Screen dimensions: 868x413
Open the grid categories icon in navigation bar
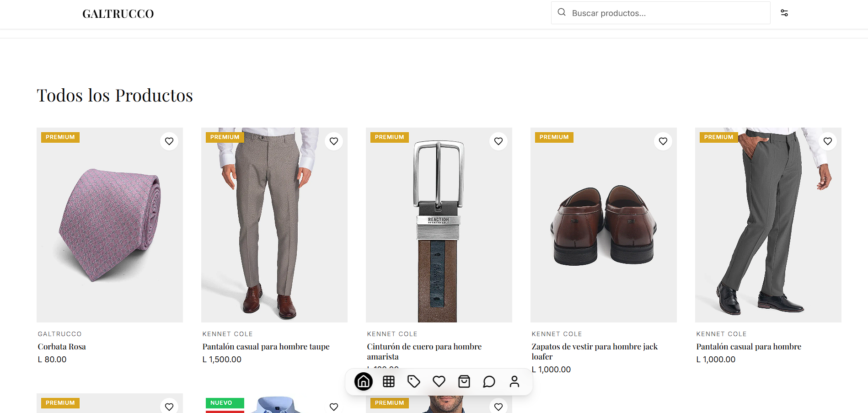pyautogui.click(x=389, y=381)
